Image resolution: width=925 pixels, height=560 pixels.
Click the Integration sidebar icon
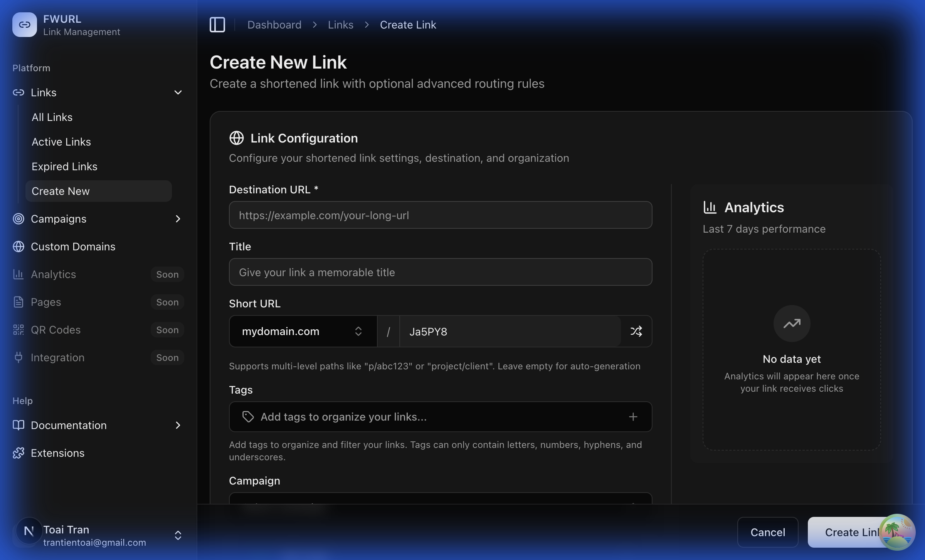point(18,357)
